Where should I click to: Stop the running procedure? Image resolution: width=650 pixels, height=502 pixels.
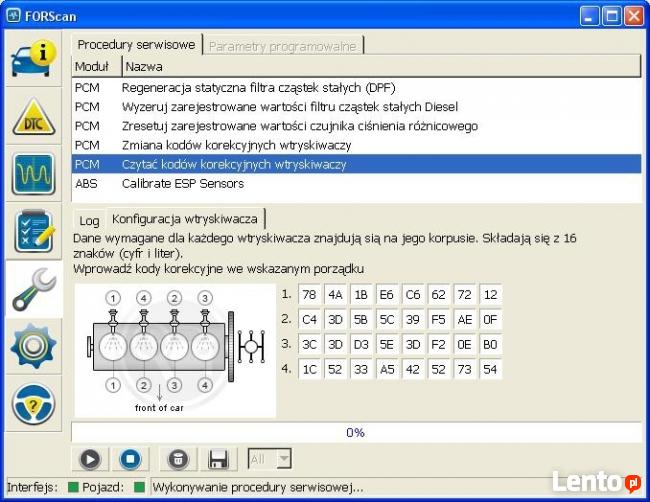[130, 459]
